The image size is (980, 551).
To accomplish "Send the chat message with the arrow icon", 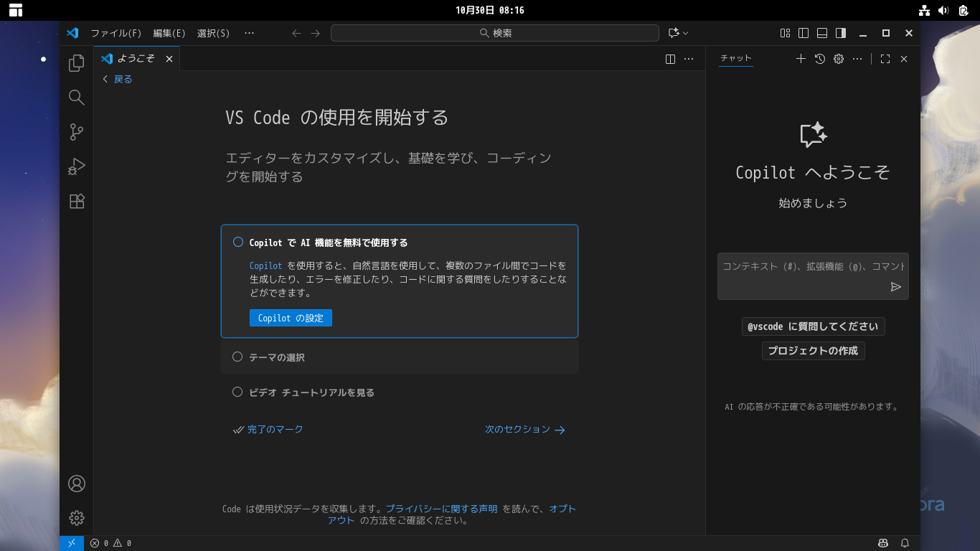I will coord(896,287).
